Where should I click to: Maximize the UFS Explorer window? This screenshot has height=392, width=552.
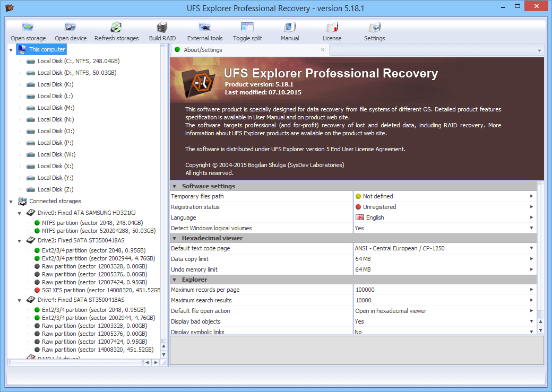pos(517,6)
